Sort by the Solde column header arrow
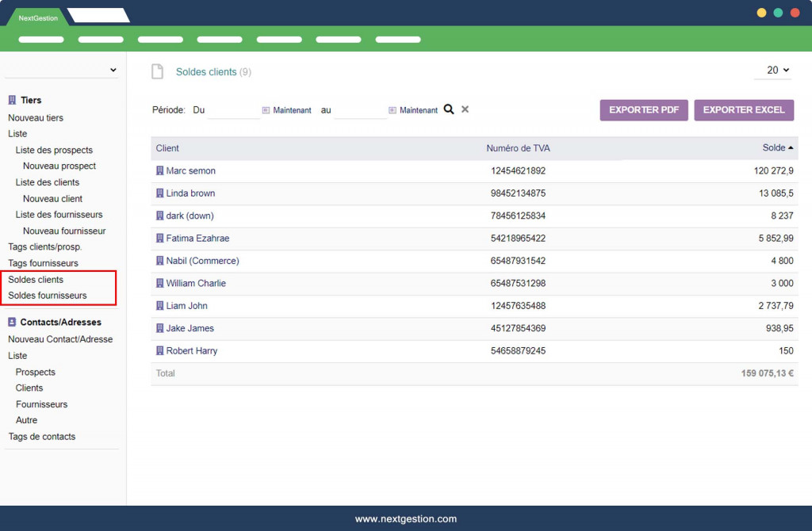This screenshot has height=531, width=812. tap(790, 148)
